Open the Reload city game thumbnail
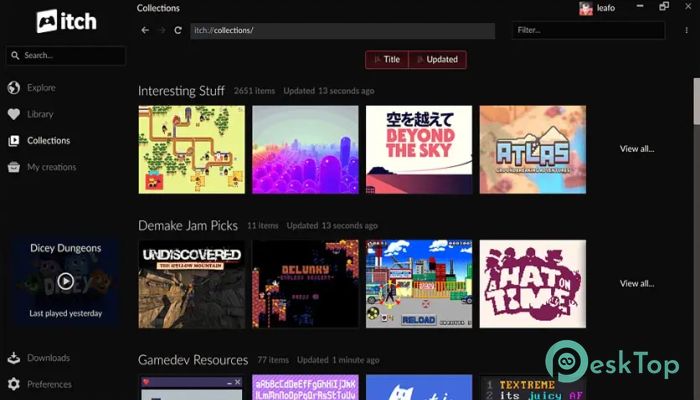Image resolution: width=700 pixels, height=400 pixels. 419,284
